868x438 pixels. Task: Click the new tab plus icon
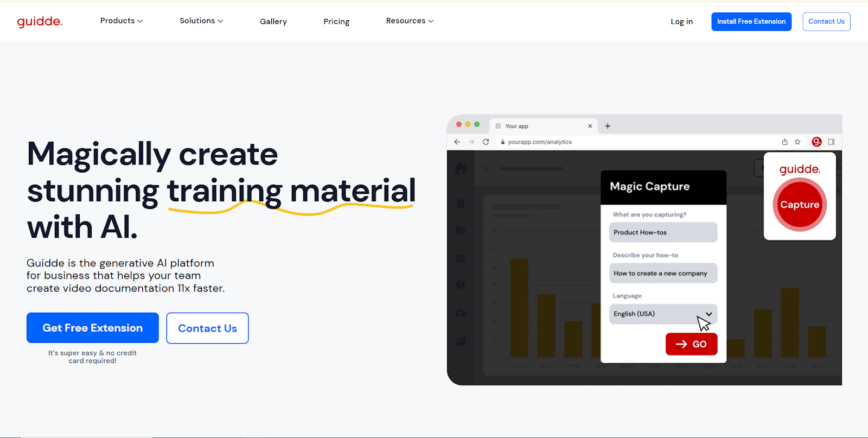[608, 126]
